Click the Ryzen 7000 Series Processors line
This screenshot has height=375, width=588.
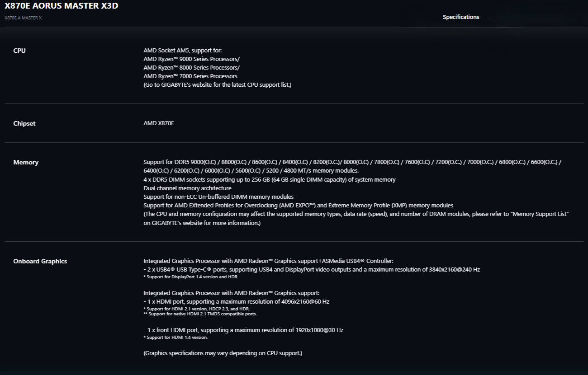coord(190,76)
